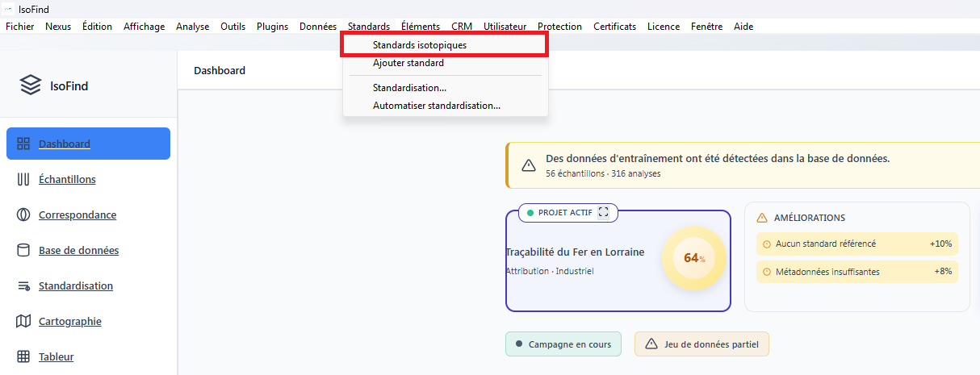
Task: Click the +8% value
Action: [944, 272]
